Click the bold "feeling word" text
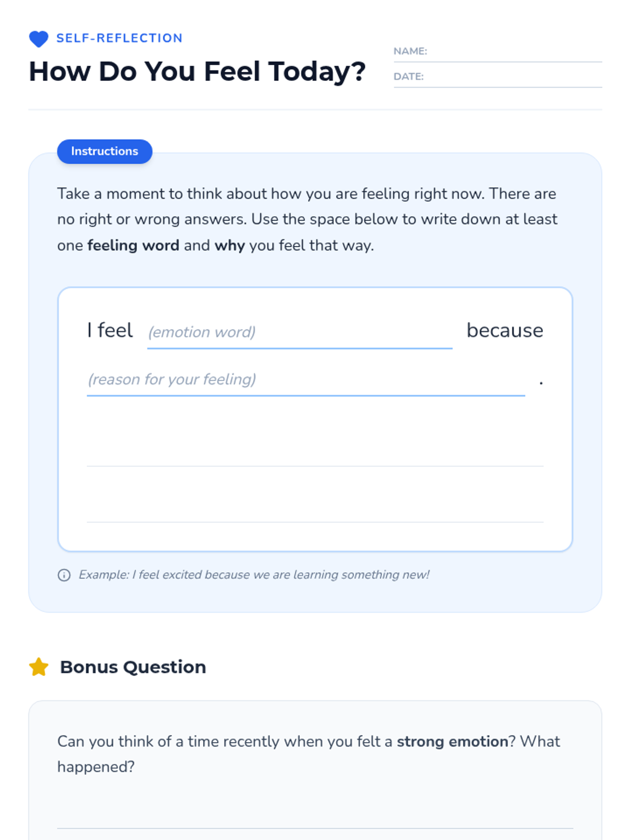The image size is (630, 840). pyautogui.click(x=133, y=245)
